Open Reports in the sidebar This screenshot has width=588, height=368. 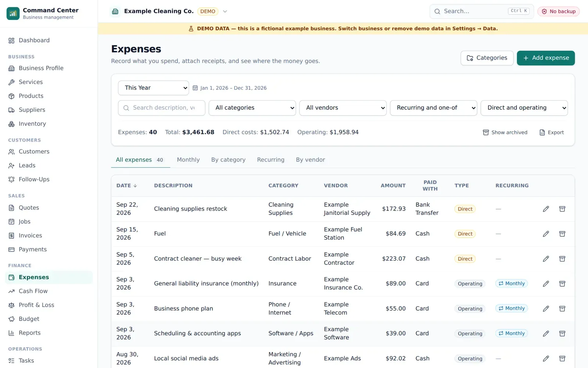(x=49, y=333)
